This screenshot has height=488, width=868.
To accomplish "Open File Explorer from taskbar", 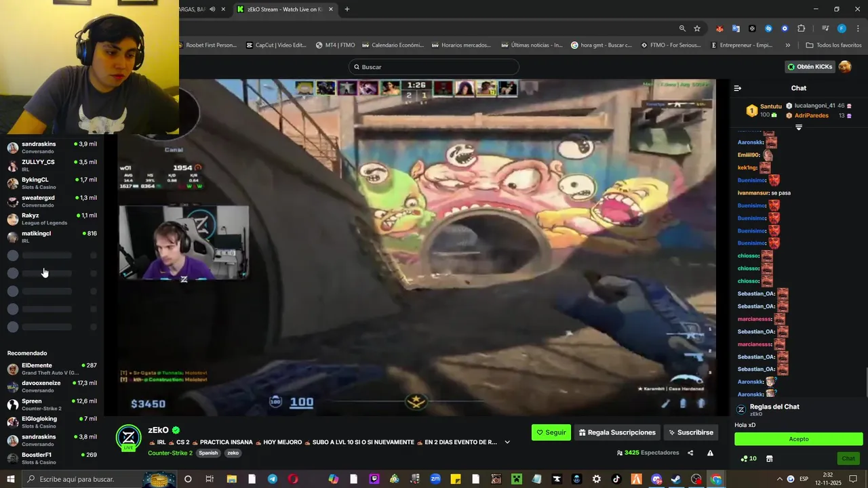I will (x=231, y=479).
